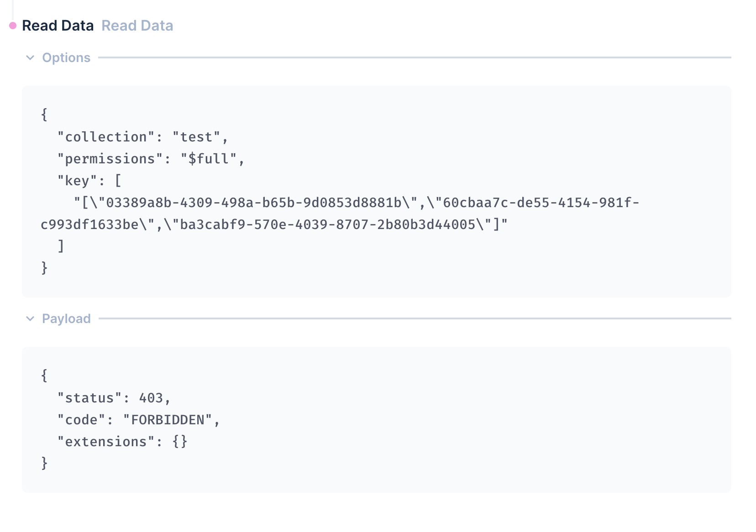Click the opening brace of Options JSON
The width and height of the screenshot is (756, 532).
point(44,115)
